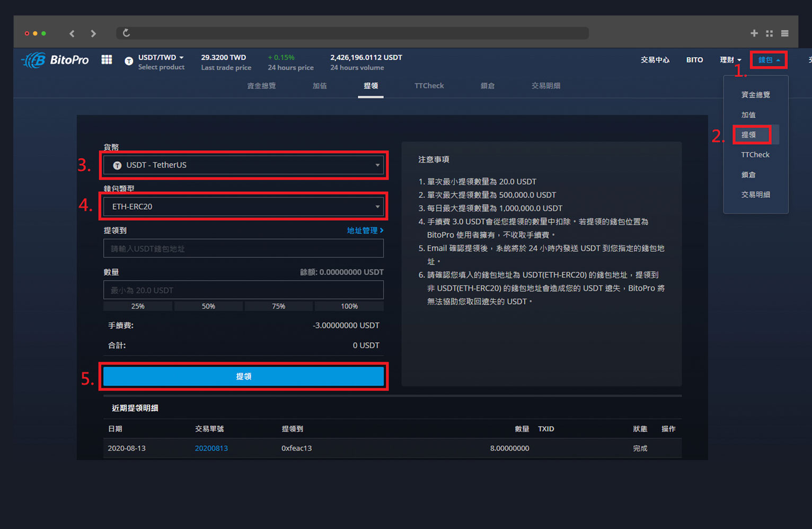
Task: Select 交易明細 in the wallet dropdown menu
Action: click(755, 195)
